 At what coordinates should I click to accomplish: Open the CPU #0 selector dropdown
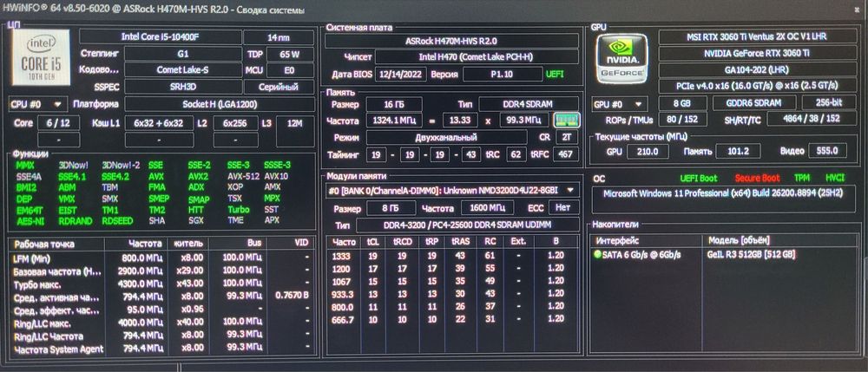[37, 103]
